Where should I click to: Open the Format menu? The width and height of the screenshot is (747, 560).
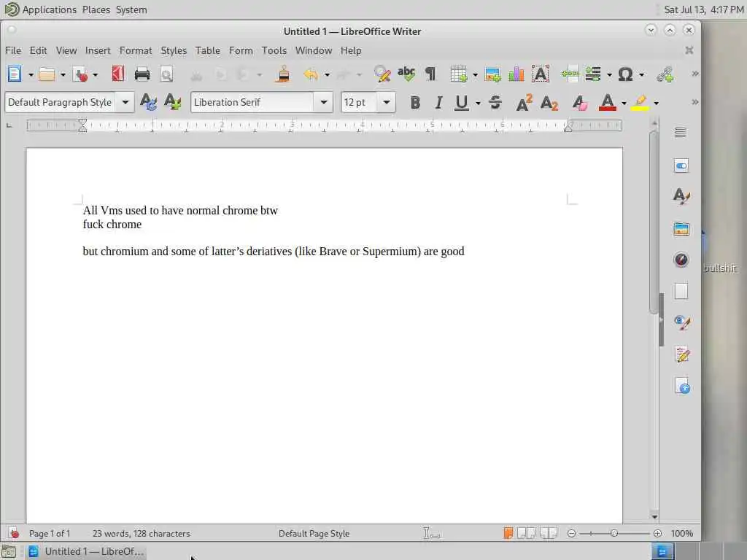click(x=136, y=50)
